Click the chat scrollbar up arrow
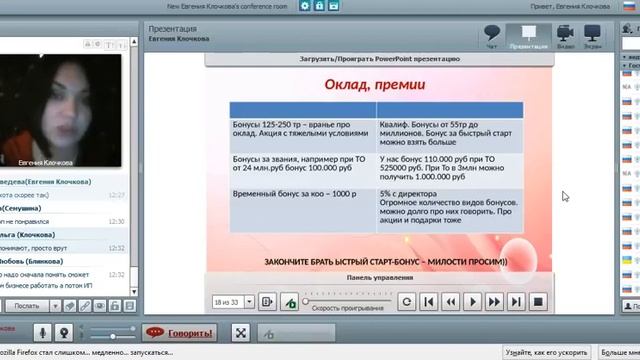This screenshot has width=640, height=360. click(134, 42)
